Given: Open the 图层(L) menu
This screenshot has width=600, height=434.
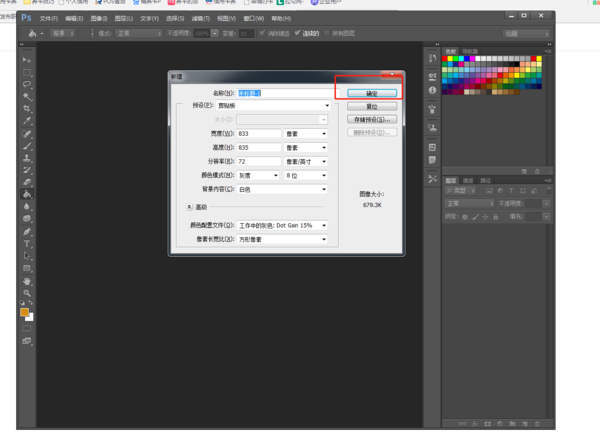Looking at the screenshot, I should tap(124, 18).
